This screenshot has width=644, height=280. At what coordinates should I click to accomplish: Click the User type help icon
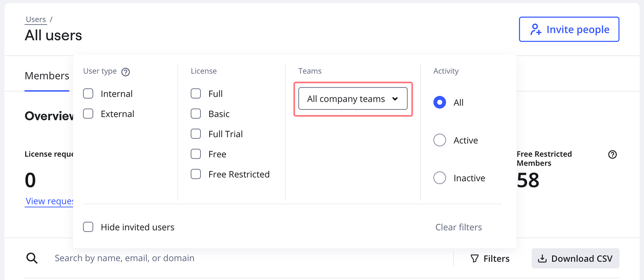(126, 72)
